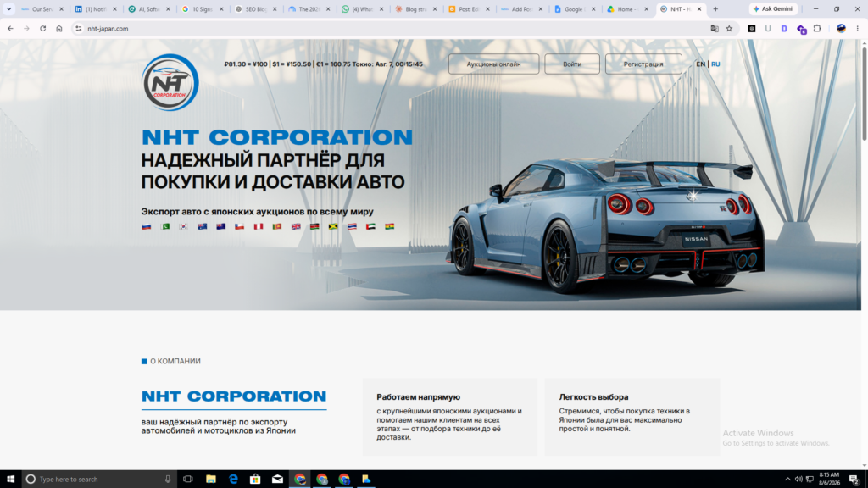Close the NHT tab

click(699, 8)
